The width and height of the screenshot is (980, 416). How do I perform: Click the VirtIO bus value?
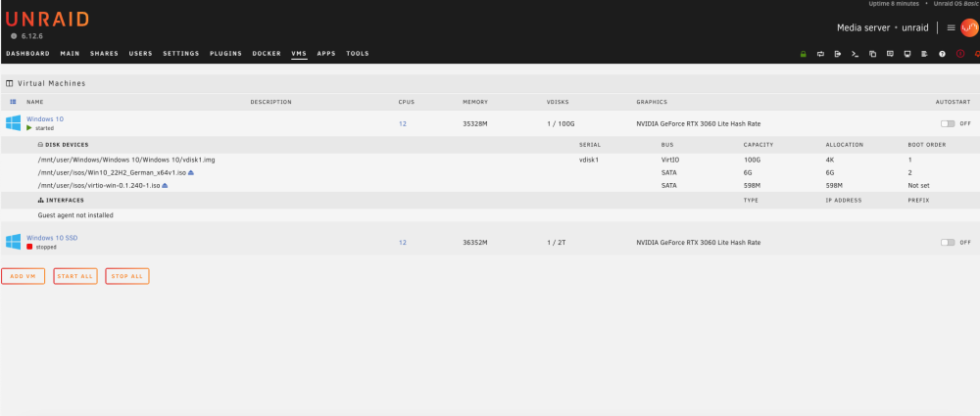[x=670, y=160]
